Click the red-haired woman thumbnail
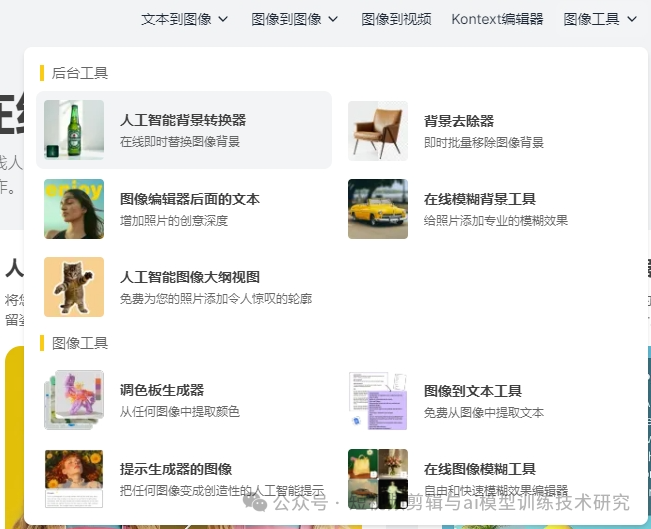The width and height of the screenshot is (651, 529). click(74, 479)
